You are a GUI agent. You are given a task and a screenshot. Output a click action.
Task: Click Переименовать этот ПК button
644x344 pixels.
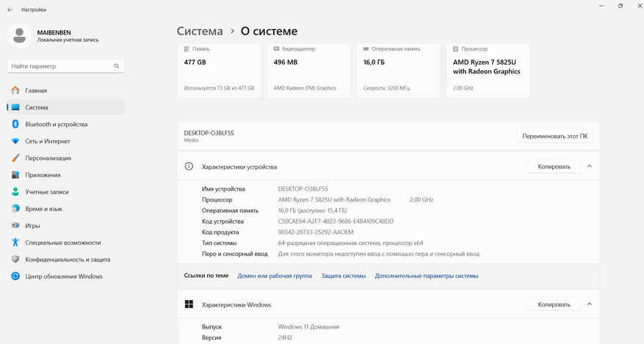point(554,136)
